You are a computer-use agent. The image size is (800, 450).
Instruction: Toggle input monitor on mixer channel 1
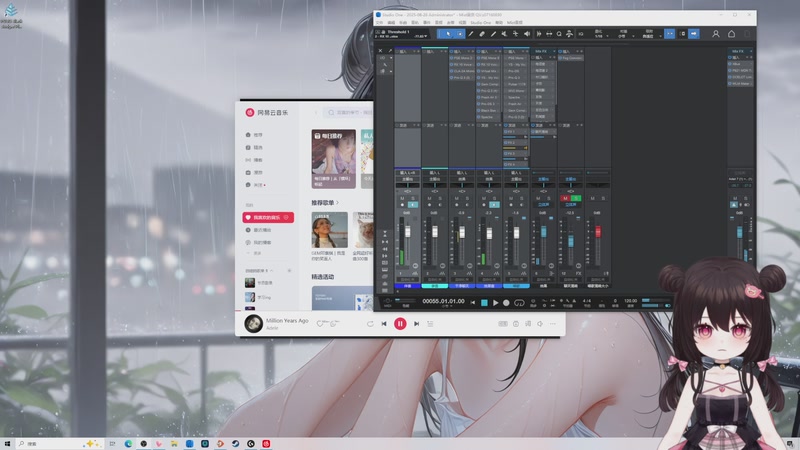click(413, 205)
